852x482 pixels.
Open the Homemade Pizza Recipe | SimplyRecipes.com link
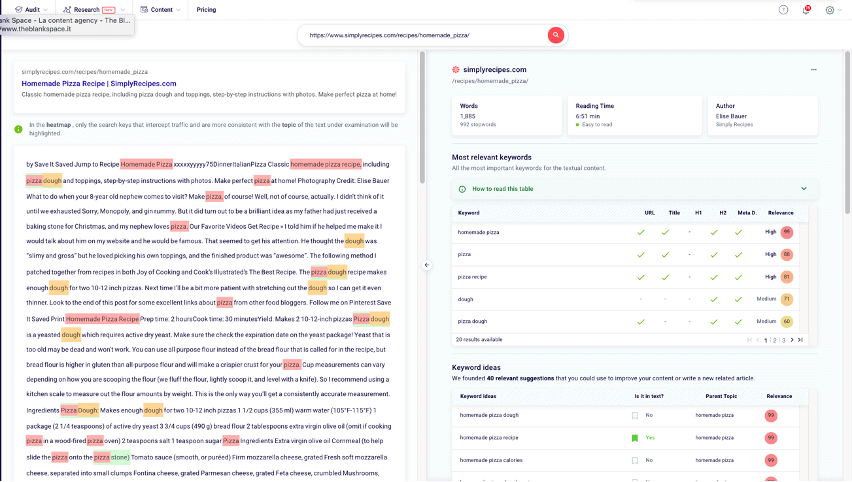click(99, 84)
